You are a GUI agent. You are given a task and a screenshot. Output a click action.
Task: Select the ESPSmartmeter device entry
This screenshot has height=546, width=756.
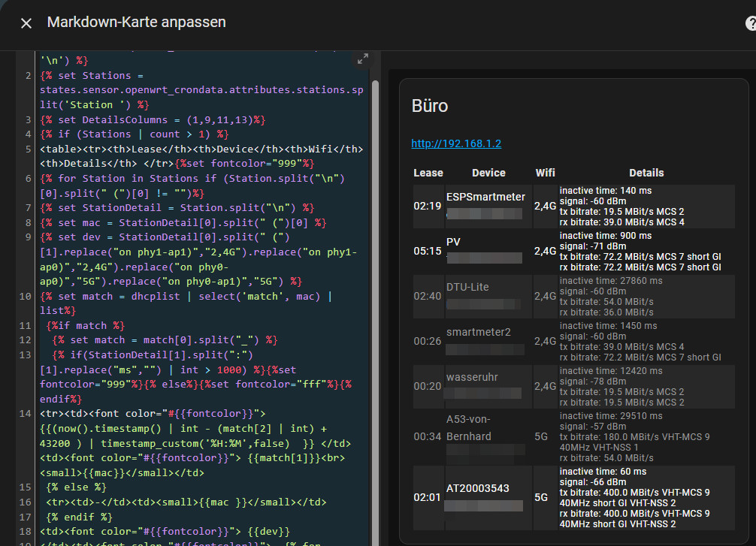pos(485,197)
